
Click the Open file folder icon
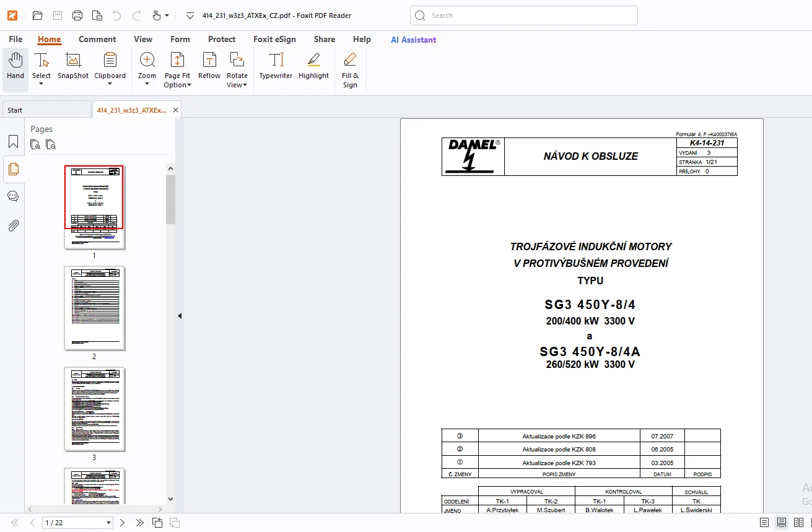click(37, 15)
